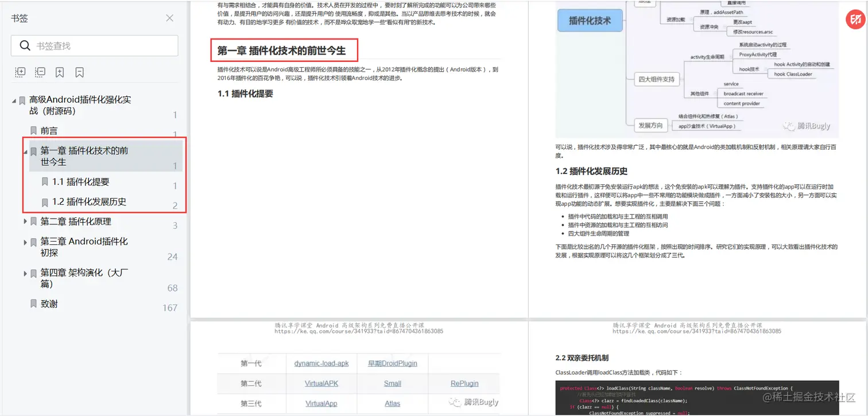
Task: Click the bookmark icon beside 致谢
Action: click(33, 304)
